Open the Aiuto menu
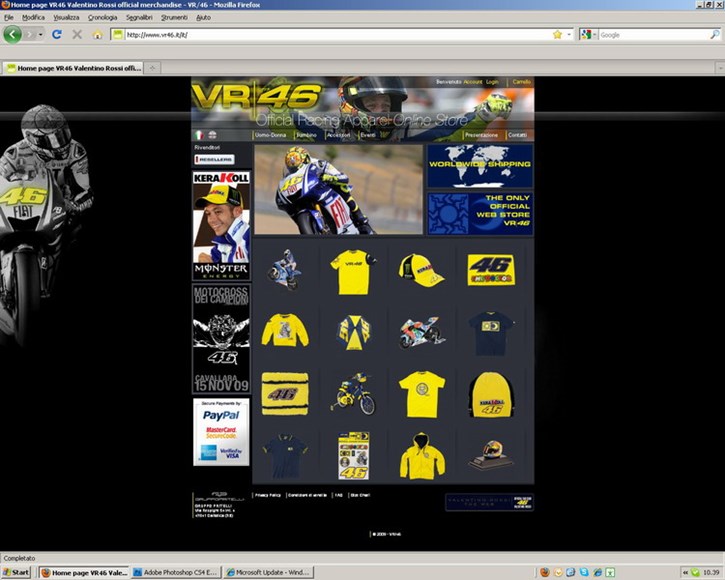The width and height of the screenshot is (725, 580). pyautogui.click(x=203, y=18)
